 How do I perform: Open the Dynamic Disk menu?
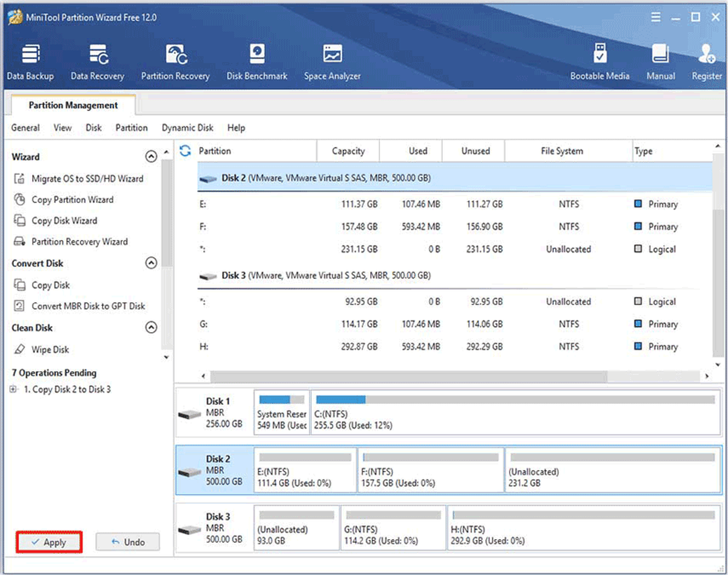tap(187, 128)
